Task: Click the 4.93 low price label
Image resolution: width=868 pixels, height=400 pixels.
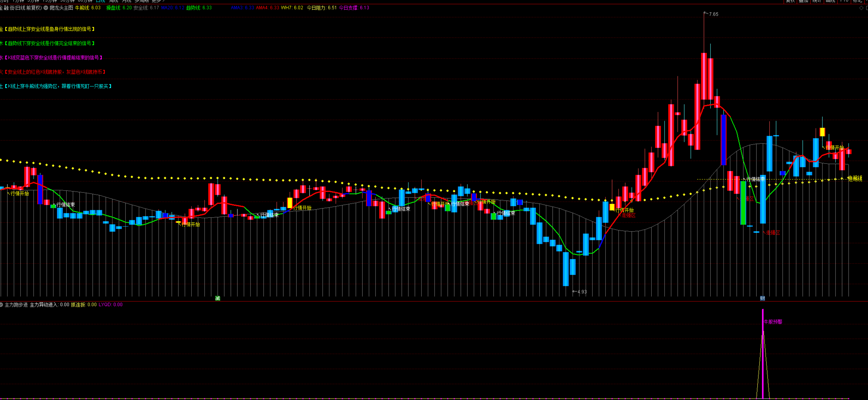Action: 582,292
